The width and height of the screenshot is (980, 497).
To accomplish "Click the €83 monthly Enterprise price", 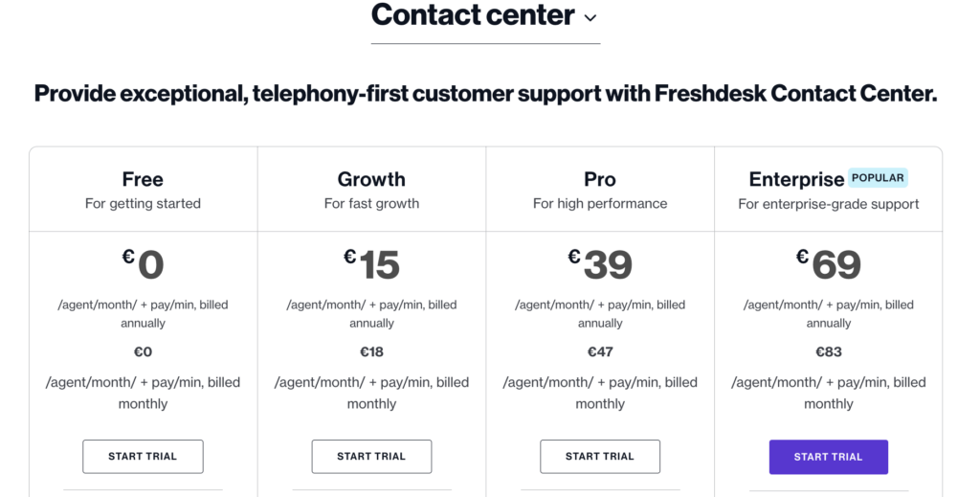I will (x=829, y=351).
